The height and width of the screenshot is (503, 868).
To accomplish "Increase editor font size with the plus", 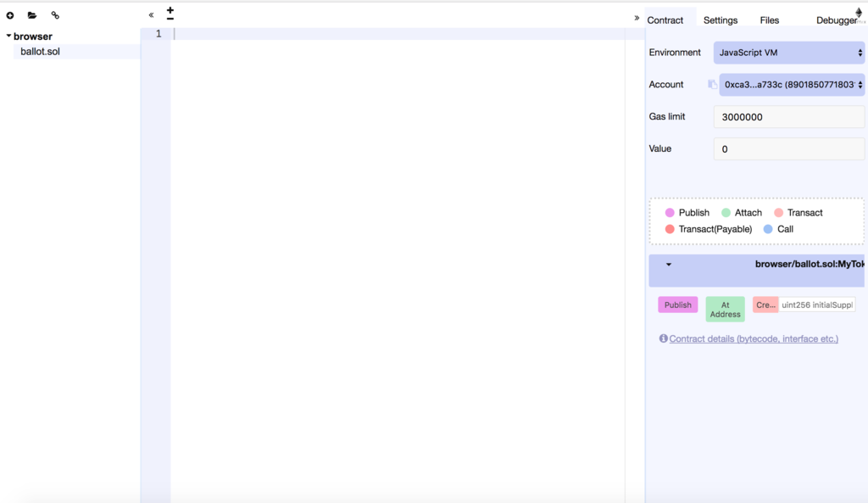I will pos(170,10).
